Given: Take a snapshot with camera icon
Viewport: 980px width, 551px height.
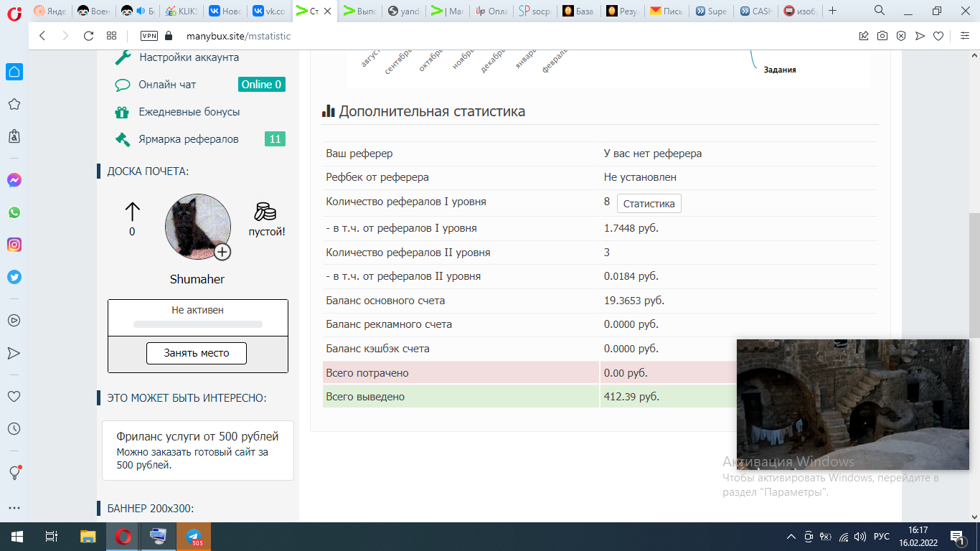Looking at the screenshot, I should [882, 36].
